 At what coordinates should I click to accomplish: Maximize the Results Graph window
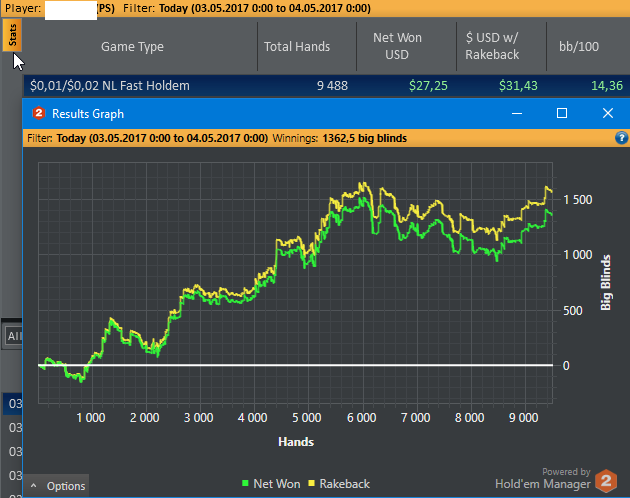pos(562,114)
